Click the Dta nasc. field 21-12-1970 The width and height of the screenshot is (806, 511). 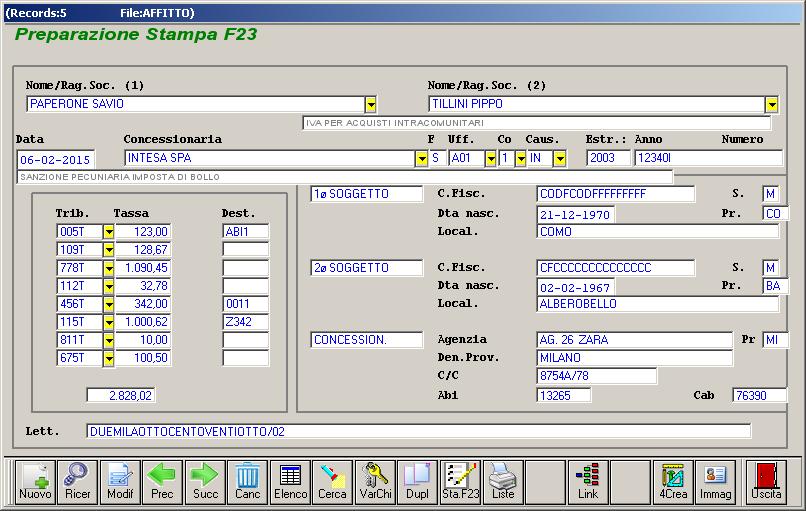tap(576, 214)
